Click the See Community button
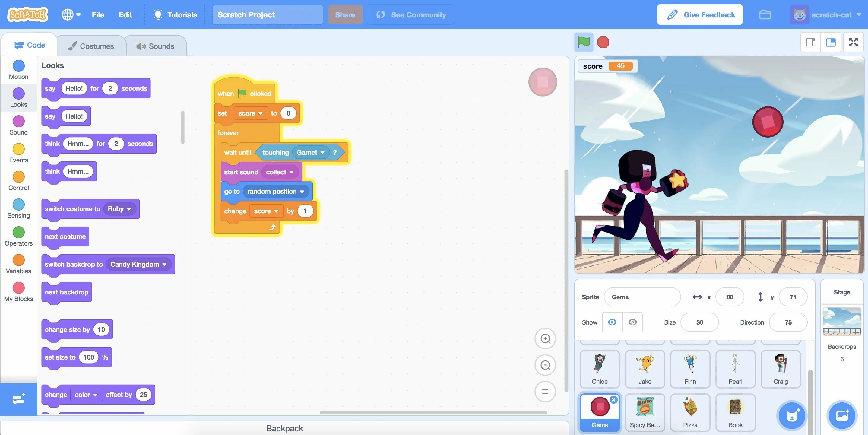The height and width of the screenshot is (435, 868). tap(410, 15)
